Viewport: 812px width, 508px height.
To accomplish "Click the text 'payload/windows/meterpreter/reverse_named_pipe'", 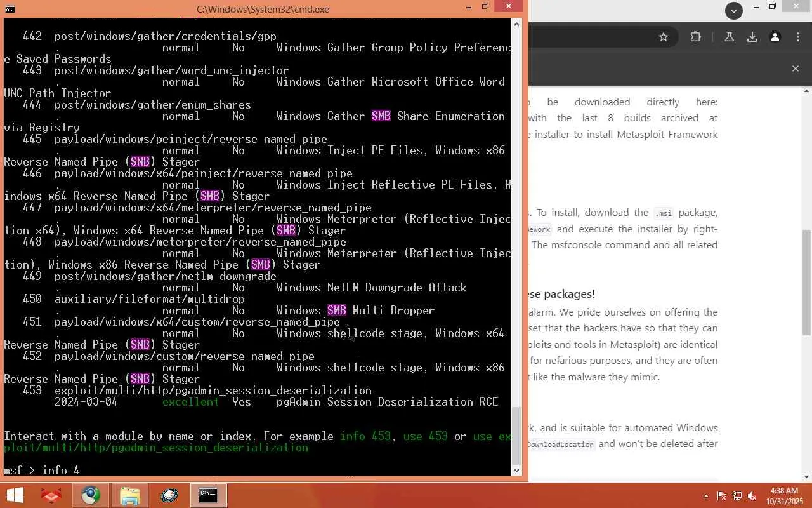I will coord(200,242).
